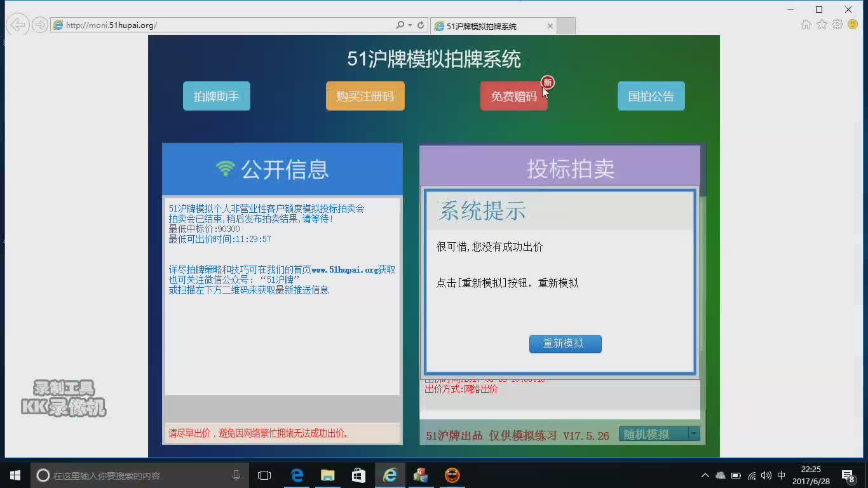This screenshot has width=868, height=488.
Task: Show hidden system tray icons
Action: tap(705, 475)
